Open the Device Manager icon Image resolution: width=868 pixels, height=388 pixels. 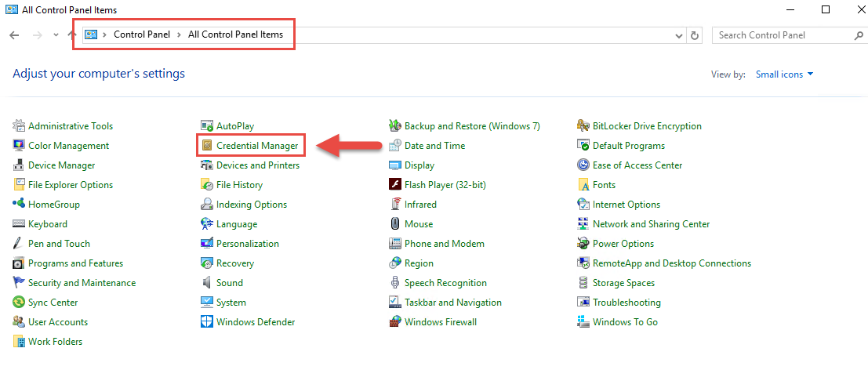point(19,165)
